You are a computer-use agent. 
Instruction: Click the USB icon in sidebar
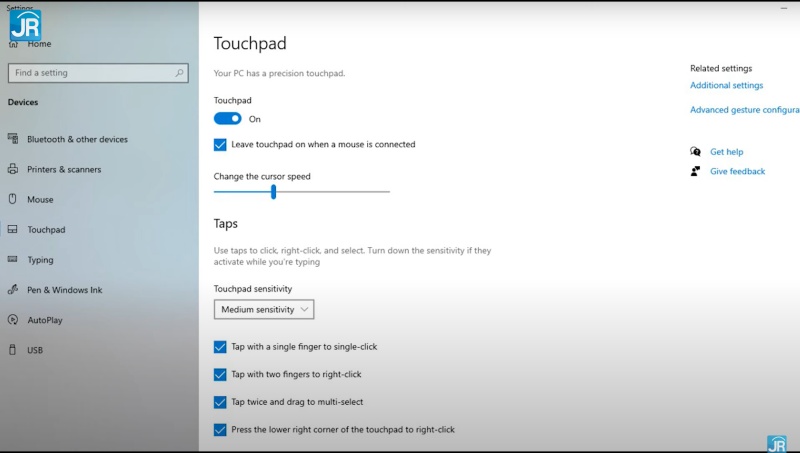point(13,350)
